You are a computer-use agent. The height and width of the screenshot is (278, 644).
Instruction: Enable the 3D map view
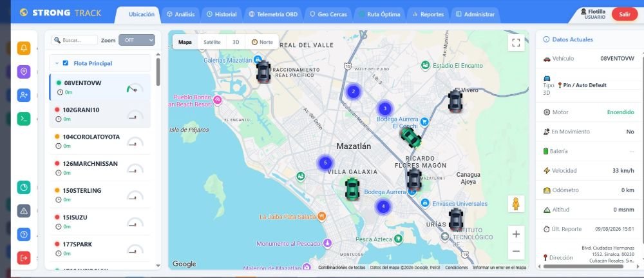pos(236,42)
